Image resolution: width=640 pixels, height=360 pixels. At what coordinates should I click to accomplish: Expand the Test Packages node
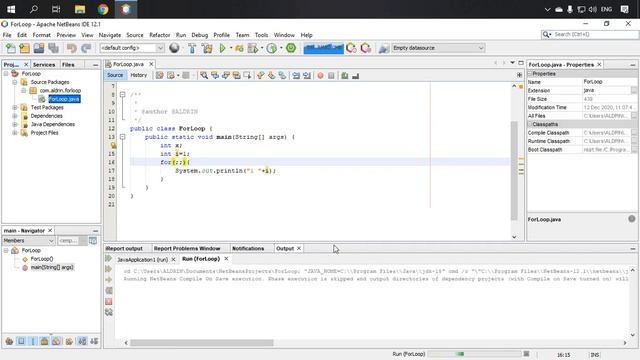click(15, 107)
